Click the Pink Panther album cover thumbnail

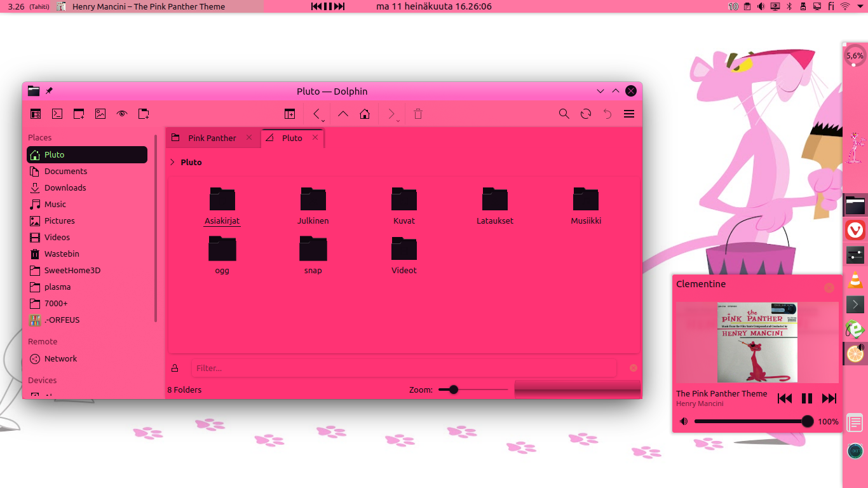click(757, 342)
